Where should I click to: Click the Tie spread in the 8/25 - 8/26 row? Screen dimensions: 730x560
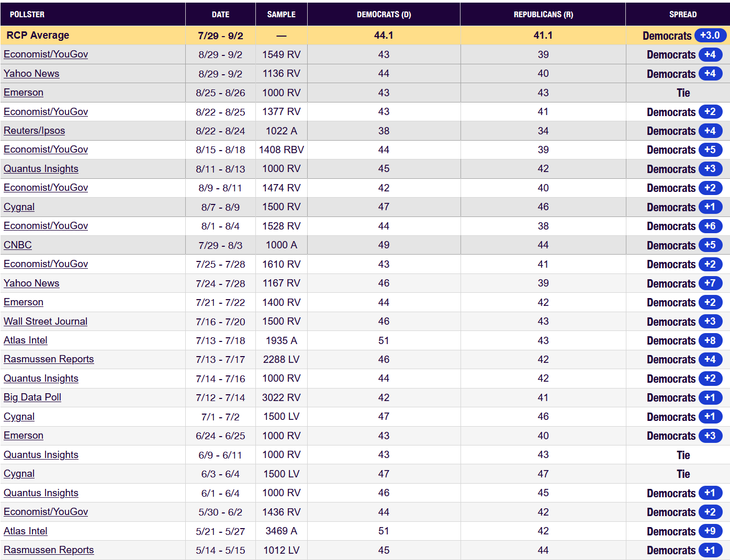(x=683, y=93)
